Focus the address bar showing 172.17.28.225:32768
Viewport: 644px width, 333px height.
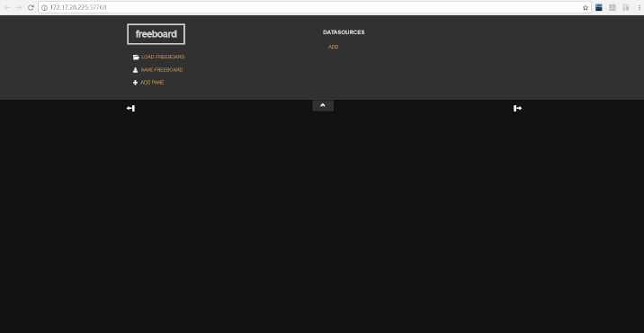[x=315, y=7]
